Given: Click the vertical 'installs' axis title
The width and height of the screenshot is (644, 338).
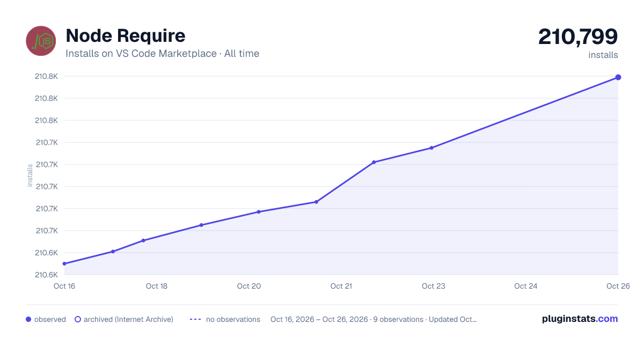Looking at the screenshot, I should pos(30,175).
